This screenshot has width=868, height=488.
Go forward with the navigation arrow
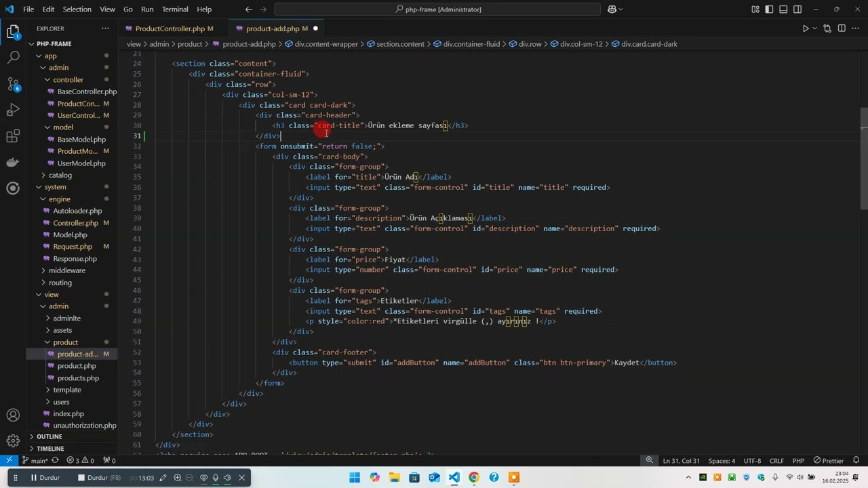point(264,9)
